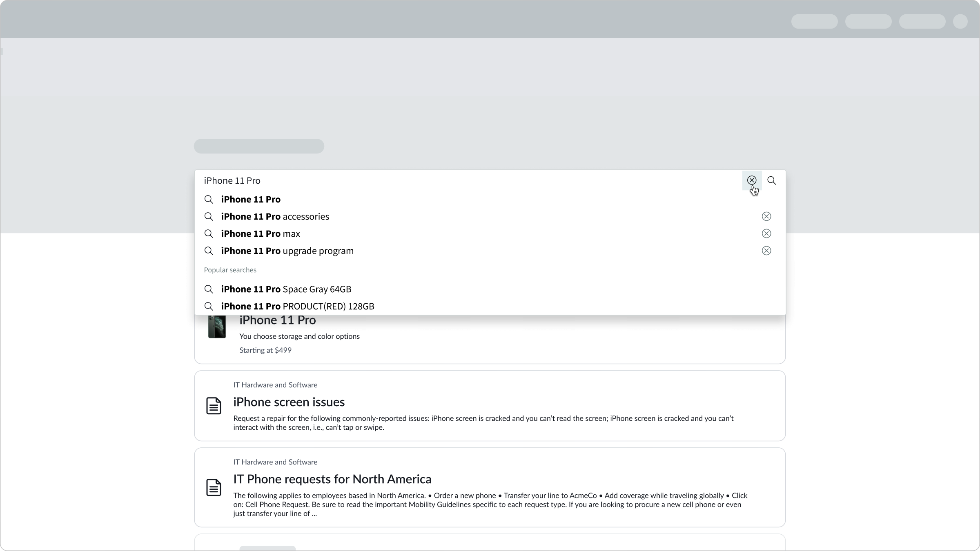
Task: Click 'Starting at $499' price text
Action: pos(265,350)
